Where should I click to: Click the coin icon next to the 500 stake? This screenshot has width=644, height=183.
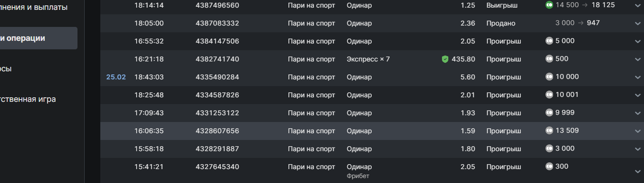point(549,59)
